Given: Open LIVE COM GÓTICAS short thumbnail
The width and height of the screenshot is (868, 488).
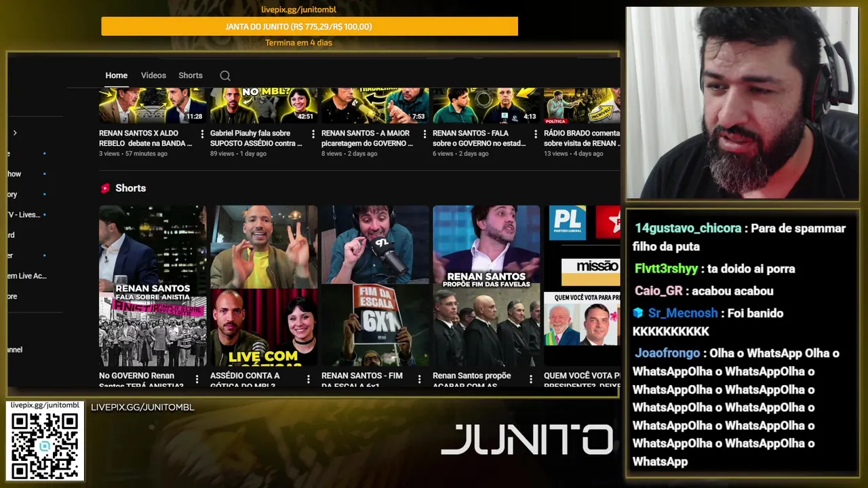Looking at the screenshot, I should 264,286.
